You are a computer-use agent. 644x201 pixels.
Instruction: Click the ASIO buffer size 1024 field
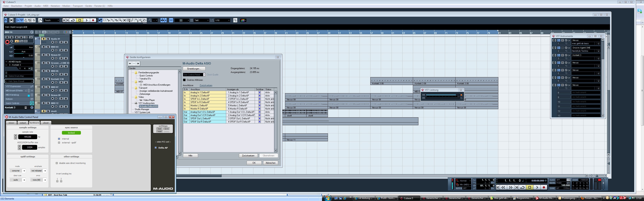[x=30, y=147]
